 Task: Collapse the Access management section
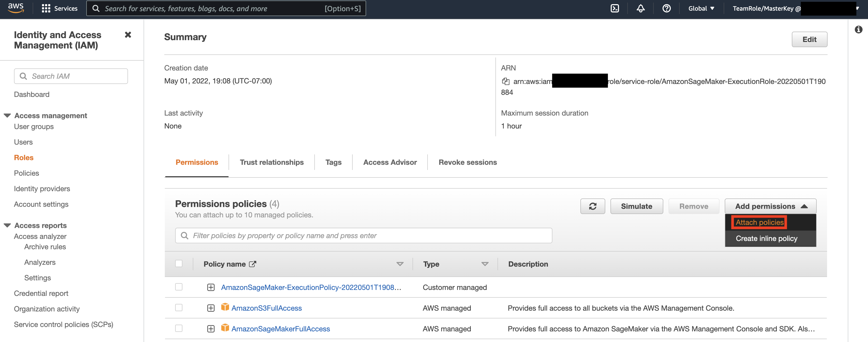(x=7, y=116)
